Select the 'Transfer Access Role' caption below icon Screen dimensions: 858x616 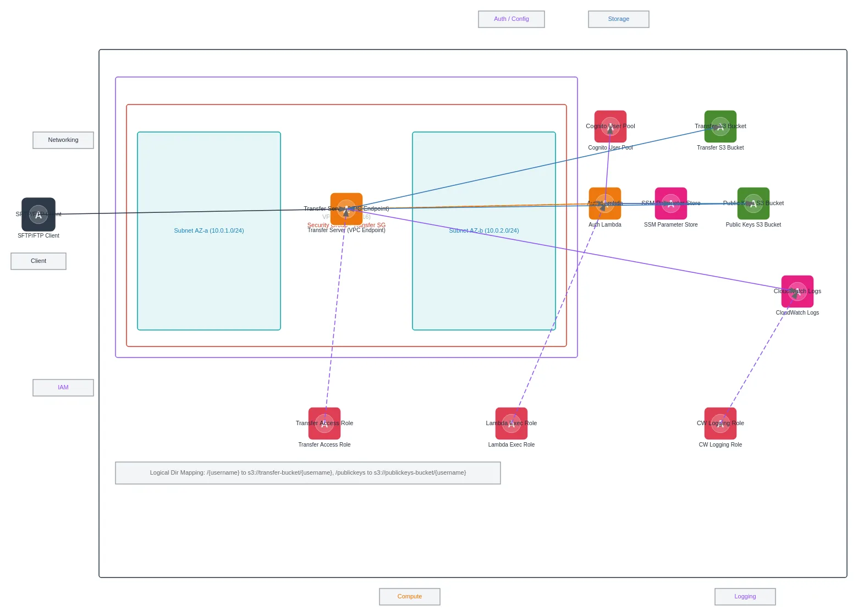pyautogui.click(x=324, y=445)
